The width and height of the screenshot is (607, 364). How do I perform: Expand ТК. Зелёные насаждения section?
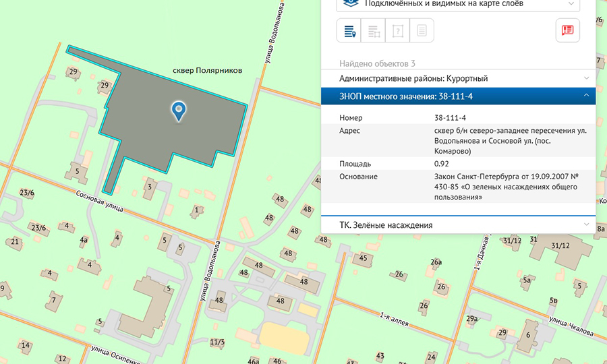pos(458,224)
